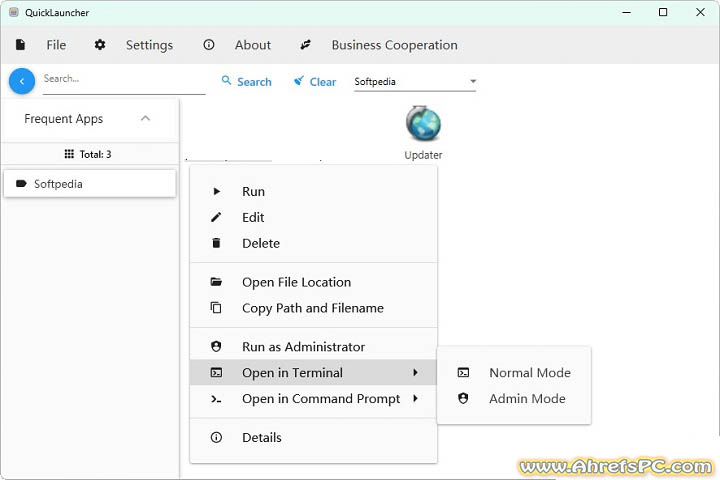Click the Updater globe app icon

click(423, 124)
